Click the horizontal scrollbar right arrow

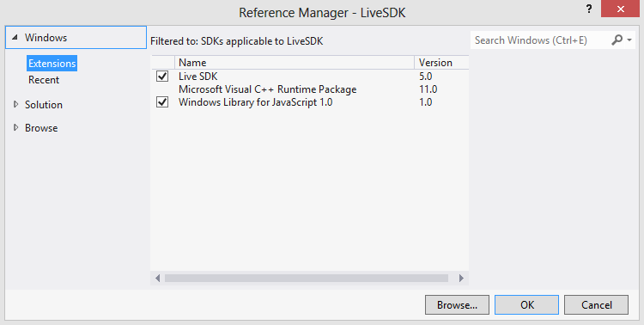click(461, 278)
